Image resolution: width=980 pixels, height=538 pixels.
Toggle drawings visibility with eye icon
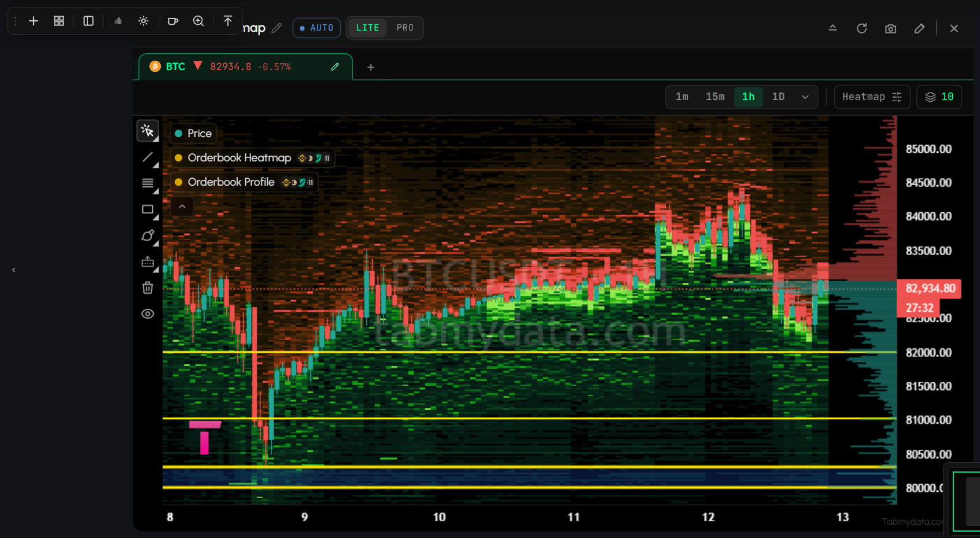[x=148, y=314]
